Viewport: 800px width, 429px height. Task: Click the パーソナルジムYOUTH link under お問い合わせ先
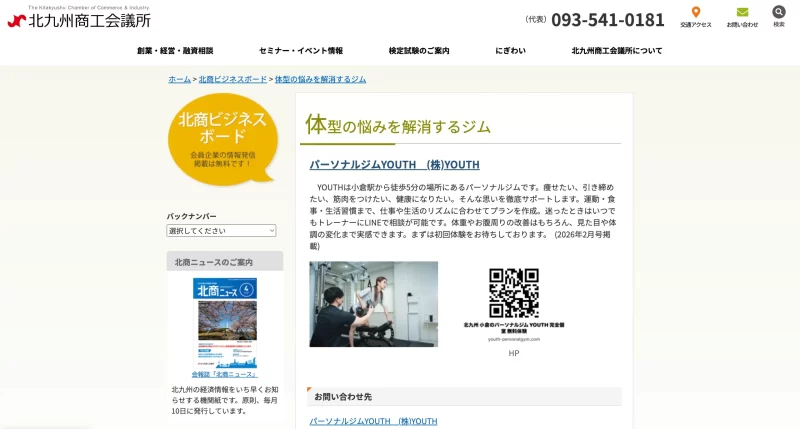(x=373, y=421)
